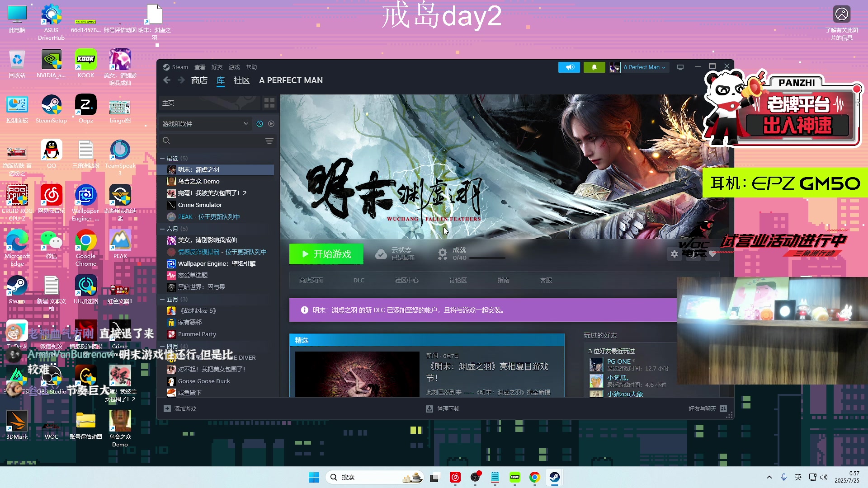Collapse the 四月 group
This screenshot has height=488, width=868.
click(162, 346)
